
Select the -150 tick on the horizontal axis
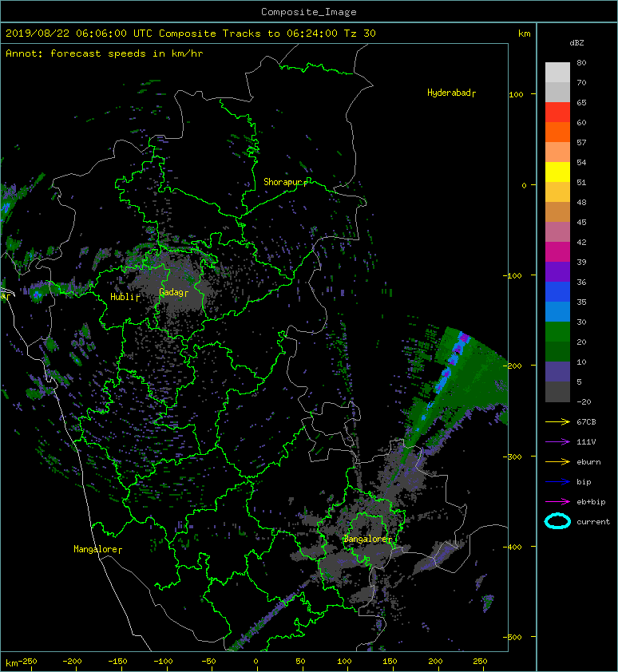[x=117, y=662]
